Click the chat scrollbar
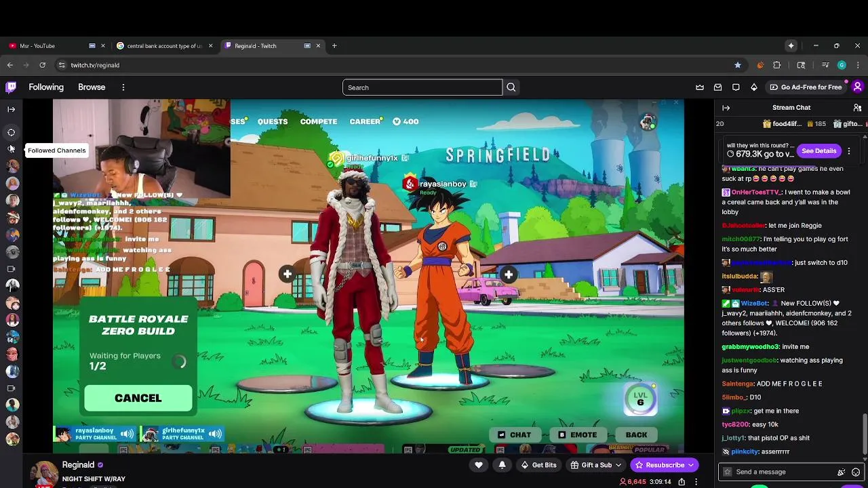868x488 pixels. coord(865,434)
